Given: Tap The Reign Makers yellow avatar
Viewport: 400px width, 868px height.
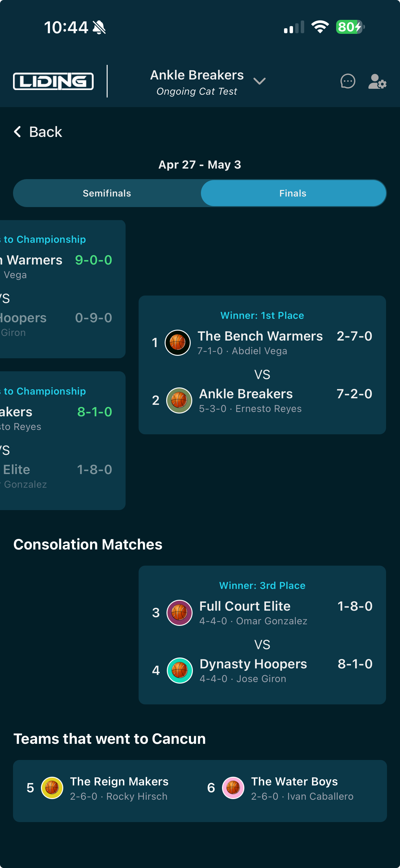Looking at the screenshot, I should pos(52,788).
